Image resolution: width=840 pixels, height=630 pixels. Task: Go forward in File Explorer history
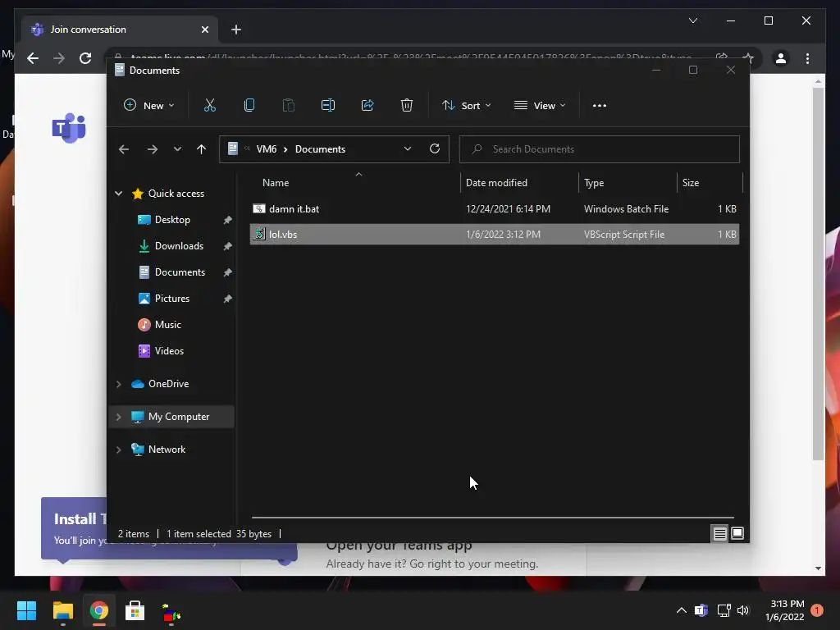153,149
